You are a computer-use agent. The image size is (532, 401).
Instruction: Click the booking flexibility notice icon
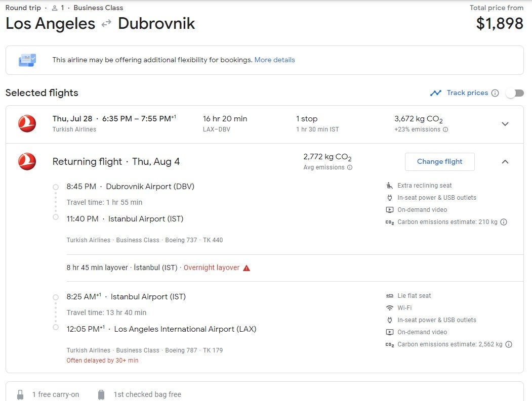(x=27, y=60)
